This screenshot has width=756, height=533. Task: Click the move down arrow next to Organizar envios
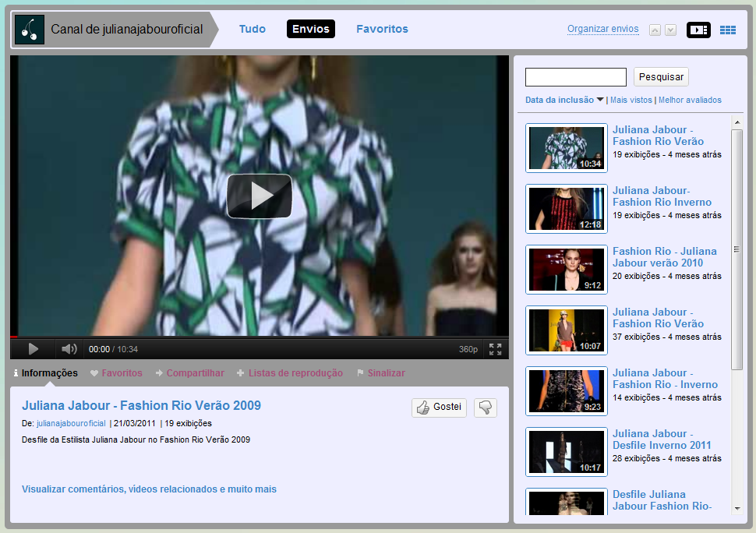(x=670, y=30)
